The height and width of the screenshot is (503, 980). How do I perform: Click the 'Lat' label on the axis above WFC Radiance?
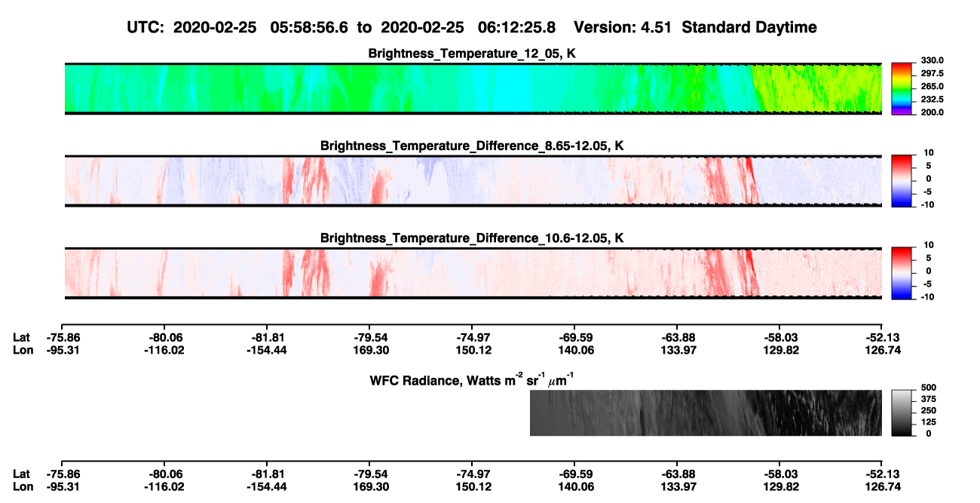point(21,337)
